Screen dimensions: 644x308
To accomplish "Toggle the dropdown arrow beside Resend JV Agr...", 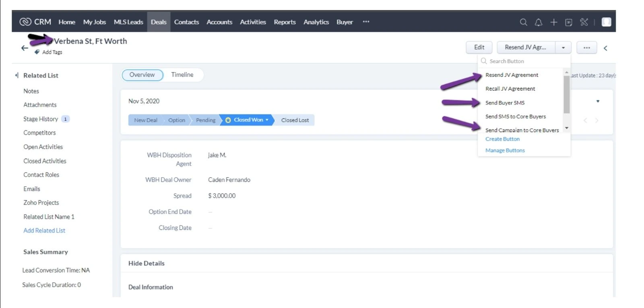I will (563, 48).
